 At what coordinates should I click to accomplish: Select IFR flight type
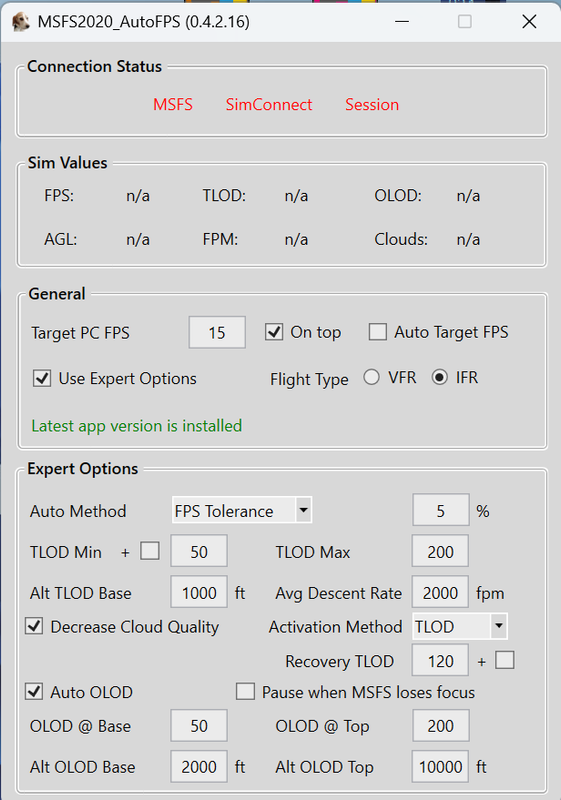tap(440, 378)
